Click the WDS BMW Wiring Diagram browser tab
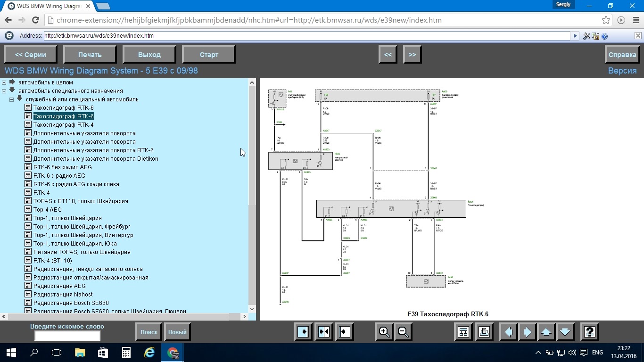This screenshot has width=644, height=362. tap(47, 6)
